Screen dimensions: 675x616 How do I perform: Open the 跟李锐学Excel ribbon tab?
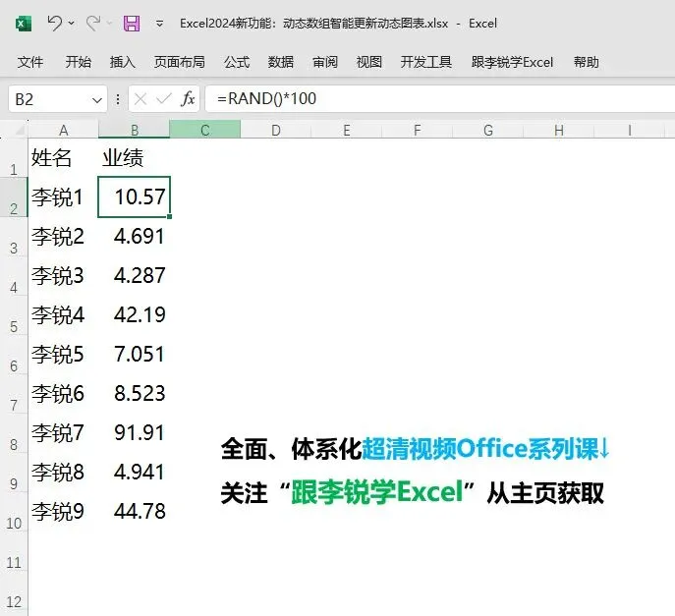pos(512,62)
